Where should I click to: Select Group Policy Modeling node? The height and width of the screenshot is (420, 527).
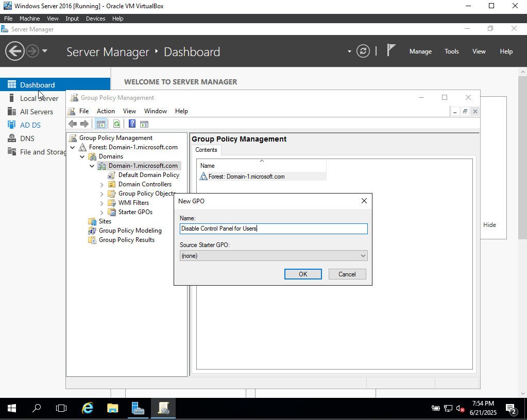[x=130, y=231]
